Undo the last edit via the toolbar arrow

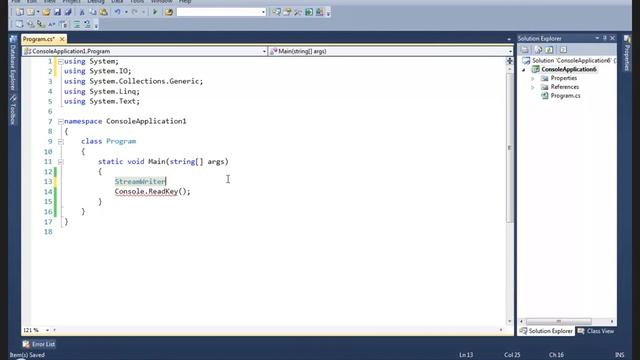tap(118, 12)
